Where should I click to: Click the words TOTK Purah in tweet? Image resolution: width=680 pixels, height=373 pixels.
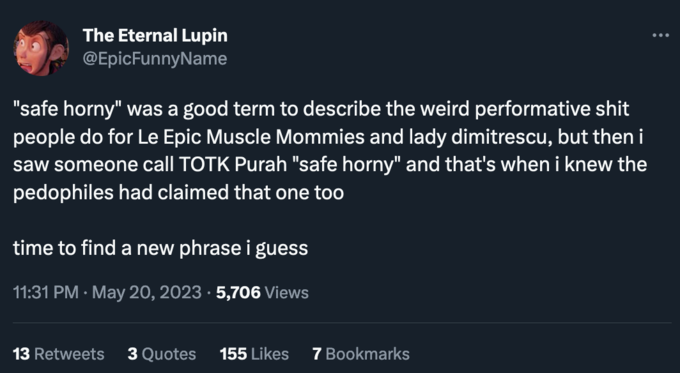233,165
